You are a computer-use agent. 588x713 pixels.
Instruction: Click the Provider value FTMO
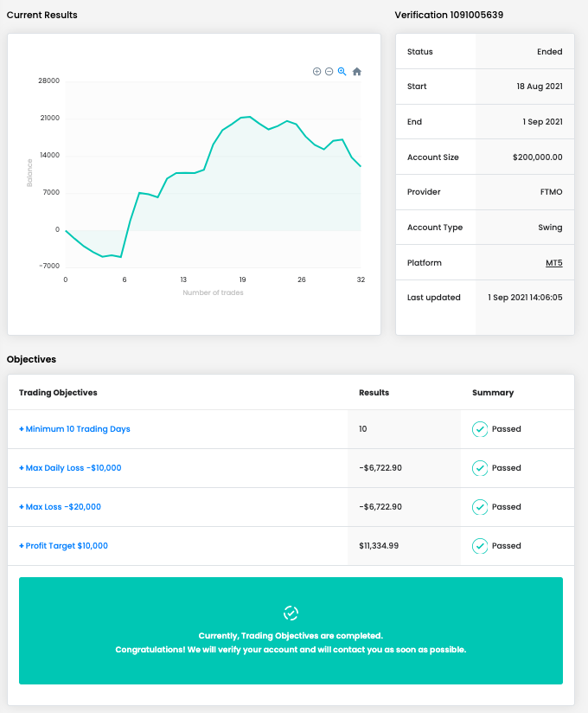click(x=551, y=192)
